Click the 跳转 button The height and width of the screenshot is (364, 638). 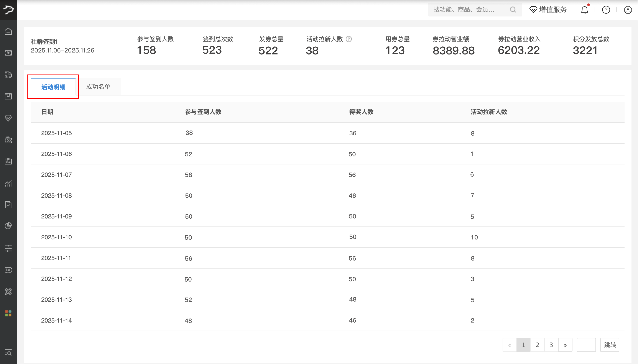610,345
